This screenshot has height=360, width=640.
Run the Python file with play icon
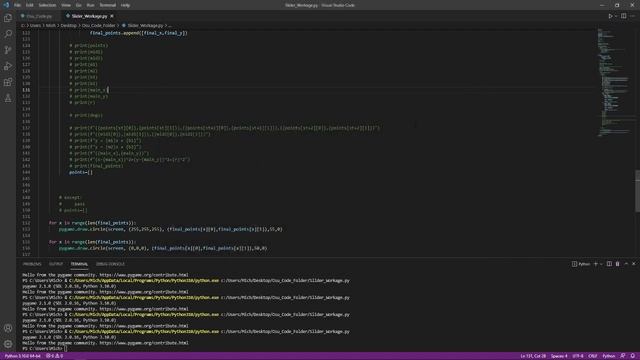[x=610, y=16]
